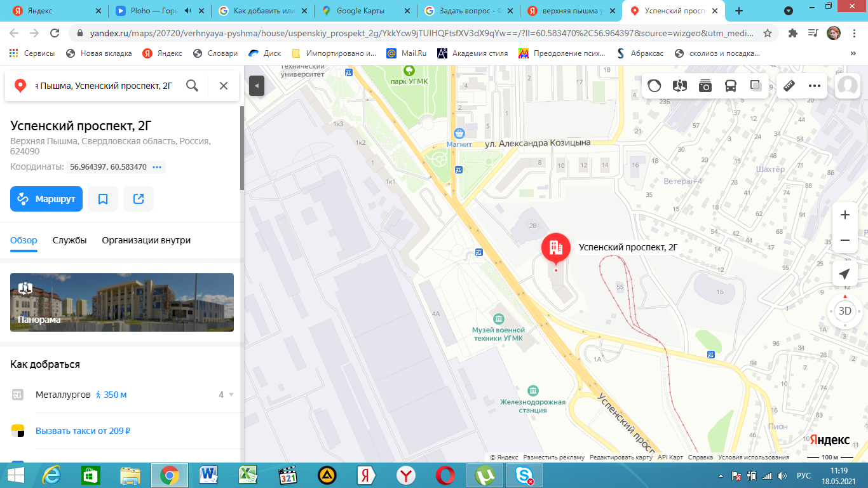Click the Маршрут route button
This screenshot has width=868, height=488.
(46, 199)
